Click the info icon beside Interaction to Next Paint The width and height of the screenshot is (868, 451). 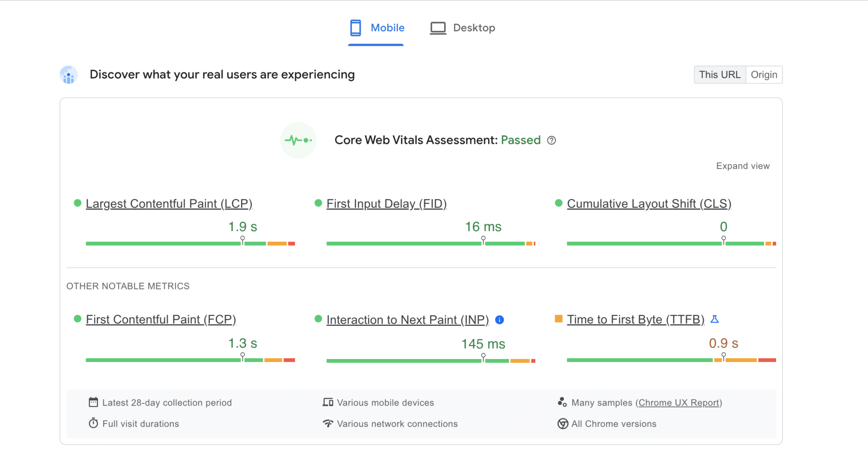[x=500, y=320]
